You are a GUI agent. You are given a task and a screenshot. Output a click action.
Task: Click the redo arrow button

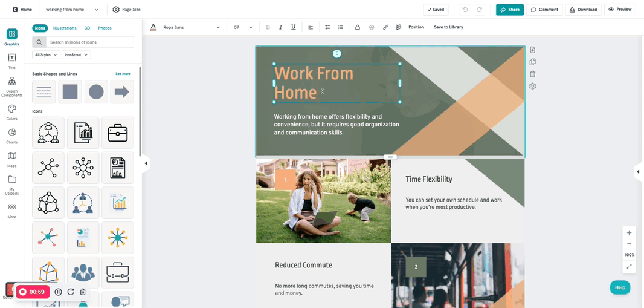pyautogui.click(x=479, y=10)
